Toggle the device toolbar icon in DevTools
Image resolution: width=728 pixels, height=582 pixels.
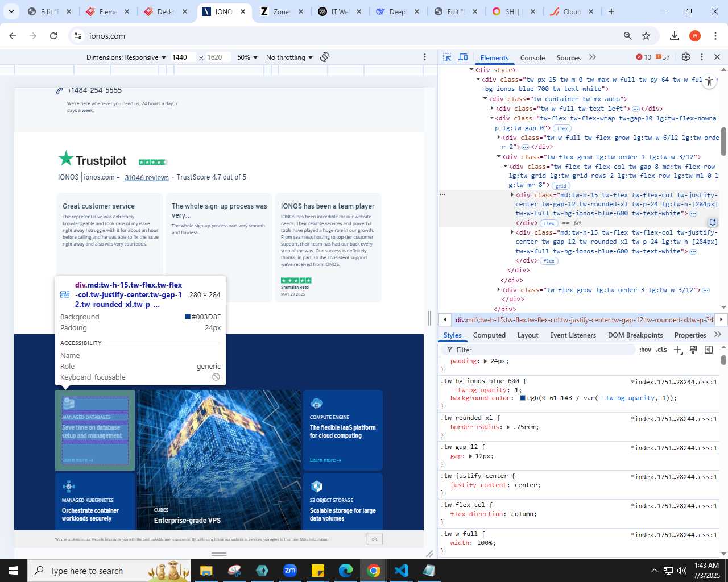click(x=464, y=57)
